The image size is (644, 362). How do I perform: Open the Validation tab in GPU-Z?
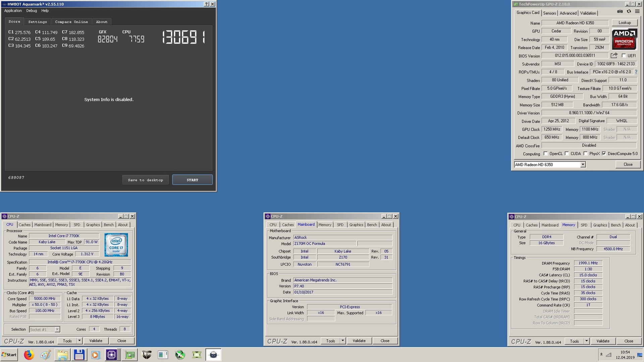(x=588, y=13)
